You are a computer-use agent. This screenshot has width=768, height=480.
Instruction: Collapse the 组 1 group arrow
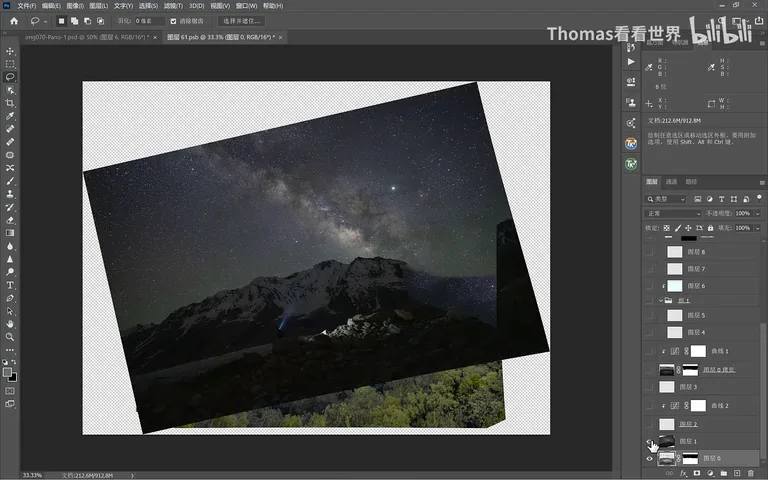tap(661, 300)
